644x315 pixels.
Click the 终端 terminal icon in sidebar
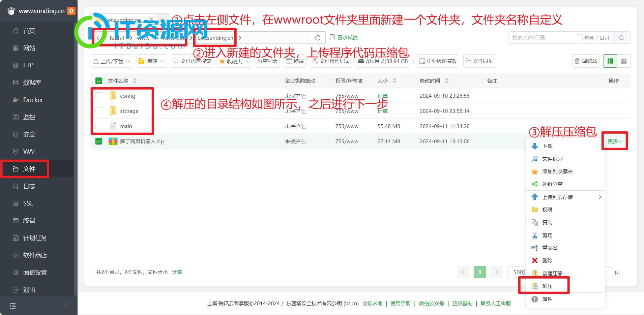[x=16, y=221]
